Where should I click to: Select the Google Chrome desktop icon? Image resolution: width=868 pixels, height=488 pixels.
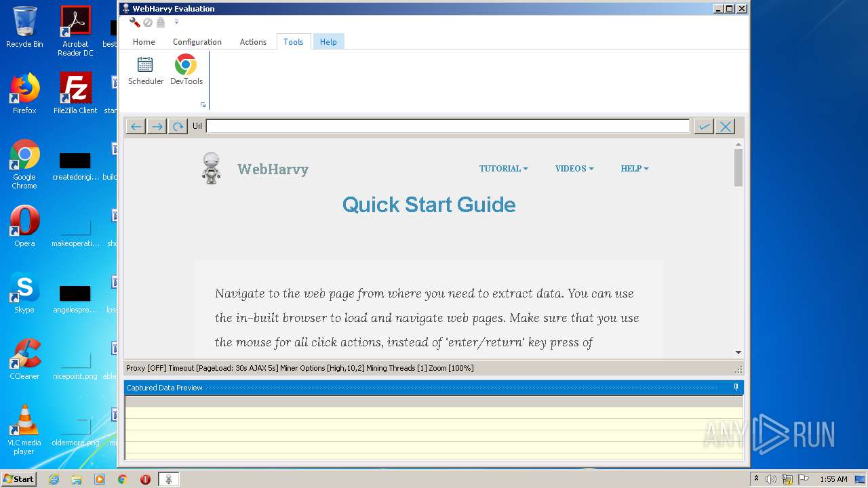24,164
